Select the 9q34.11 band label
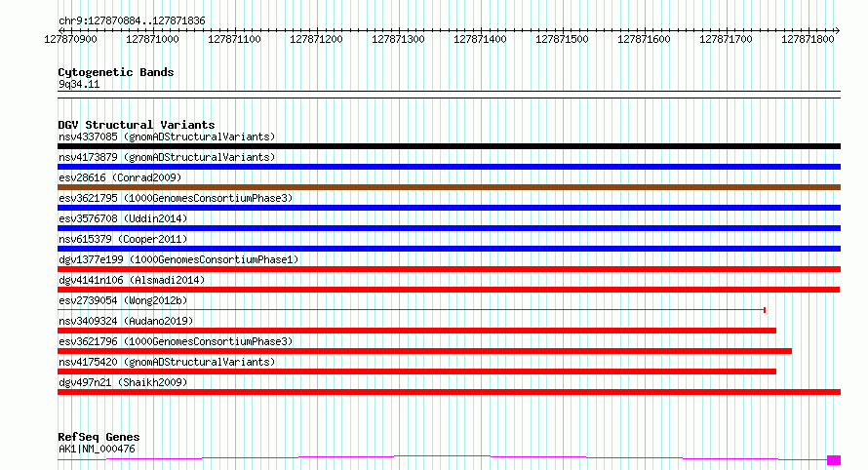This screenshot has height=470, width=868. tap(79, 84)
